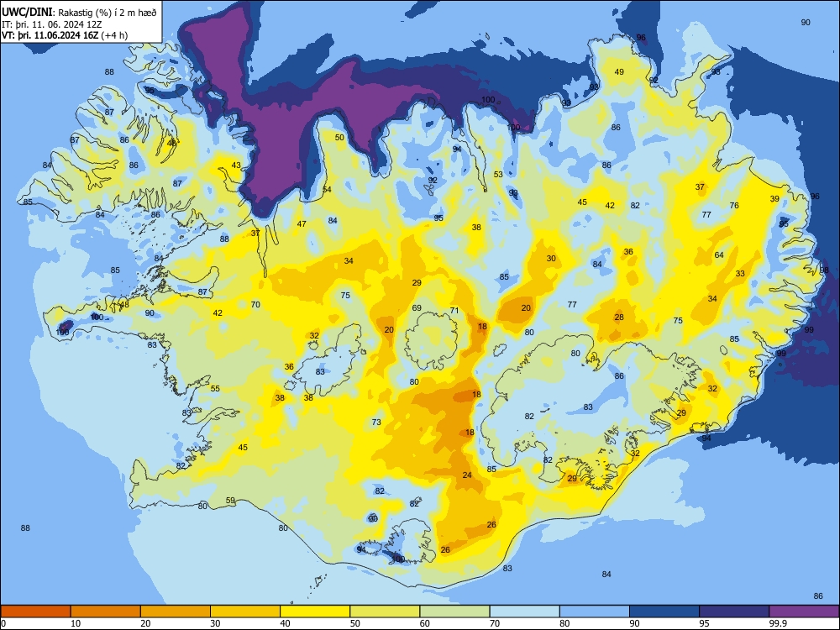
Task: Click the '99.9' legend tick label
Action: pos(777,623)
